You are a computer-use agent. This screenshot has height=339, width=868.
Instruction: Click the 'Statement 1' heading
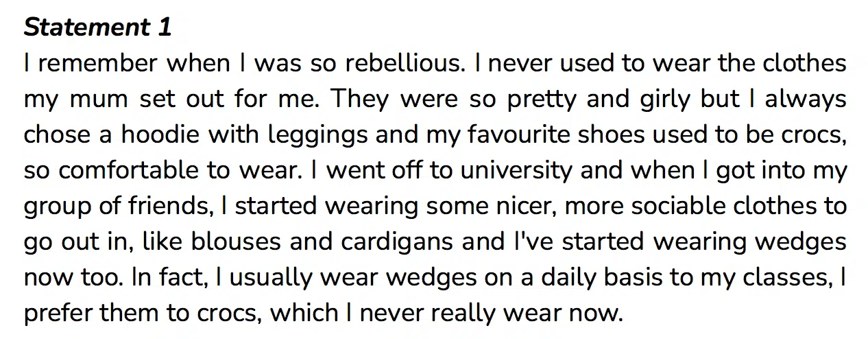[x=97, y=27]
